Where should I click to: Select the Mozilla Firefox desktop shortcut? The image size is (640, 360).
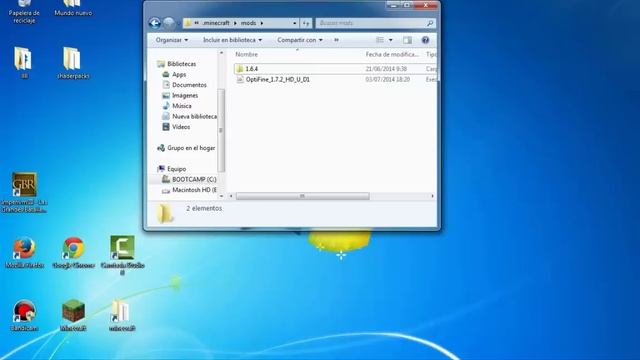point(24,253)
